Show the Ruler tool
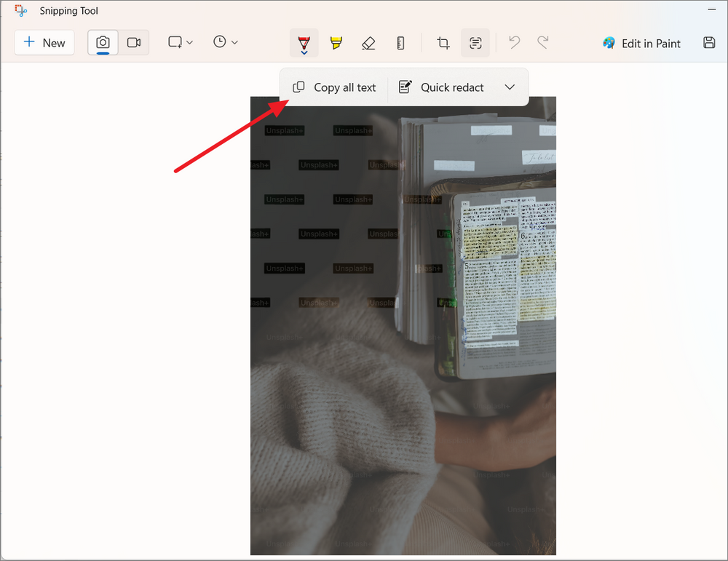Screen dimensions: 728x561 pos(400,42)
